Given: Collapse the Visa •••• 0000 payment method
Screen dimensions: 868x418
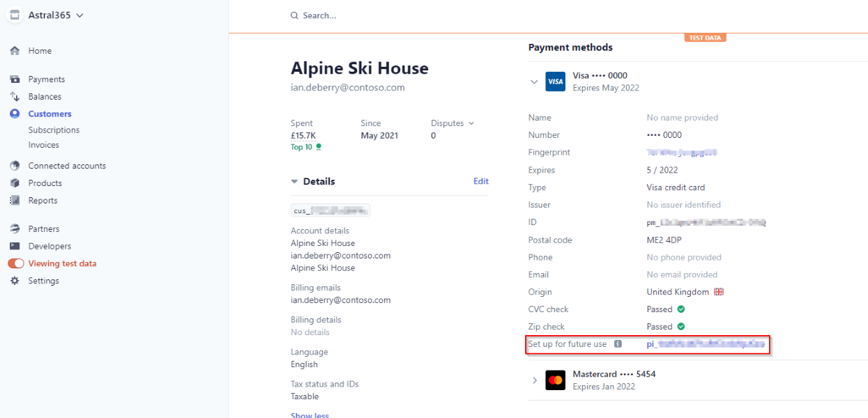Looking at the screenshot, I should click(x=534, y=82).
